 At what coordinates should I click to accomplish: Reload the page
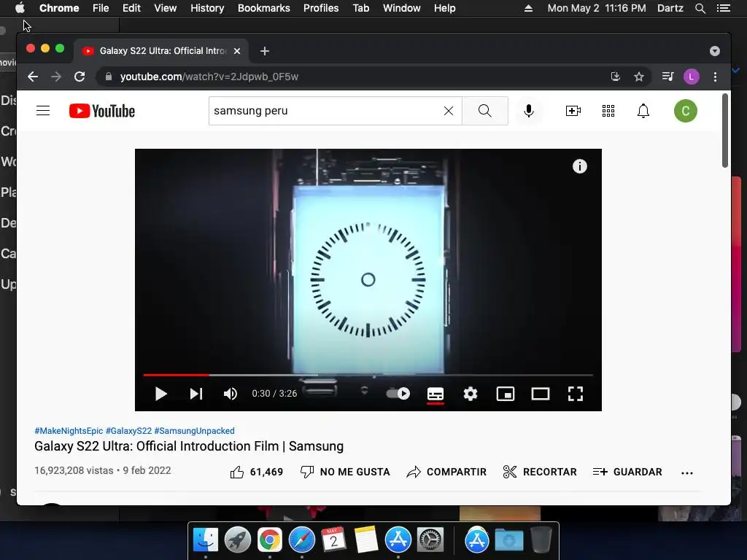pyautogui.click(x=80, y=77)
